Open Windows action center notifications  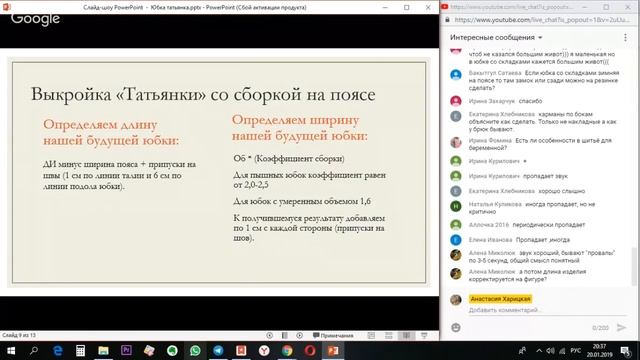pyautogui.click(x=625, y=351)
